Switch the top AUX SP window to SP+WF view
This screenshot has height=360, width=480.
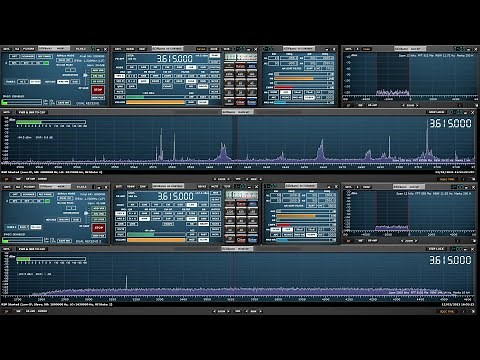372,105
